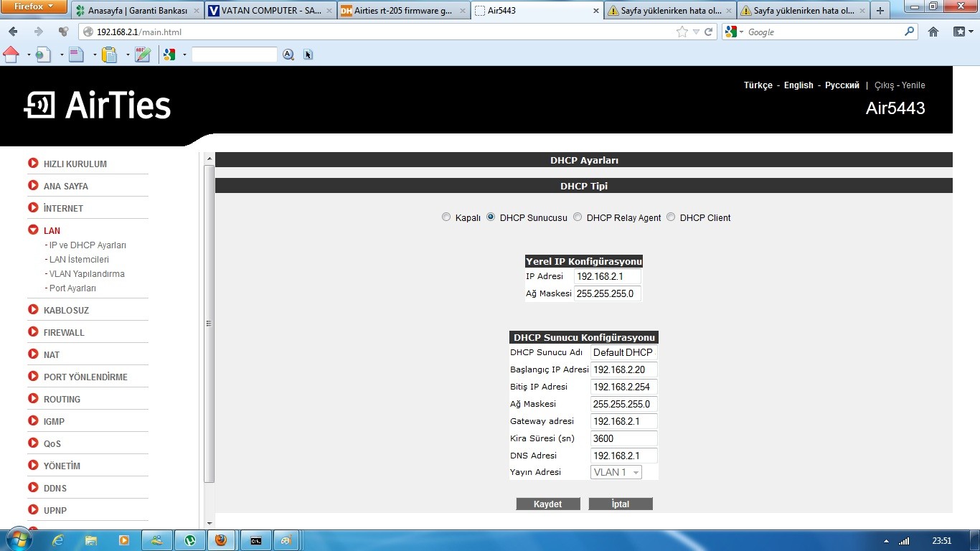Image resolution: width=980 pixels, height=551 pixels.
Task: Click the sidebar vertical scrollbar thumb
Action: pos(209,323)
